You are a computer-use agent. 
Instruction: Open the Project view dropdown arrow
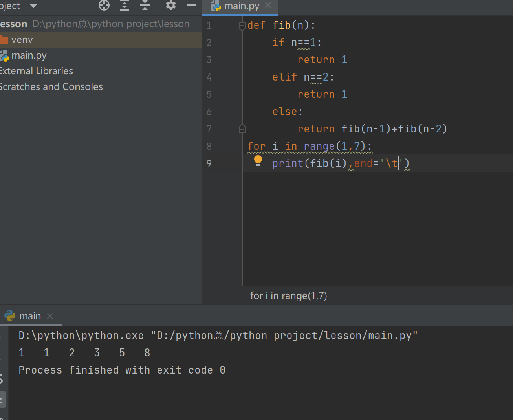(x=33, y=6)
